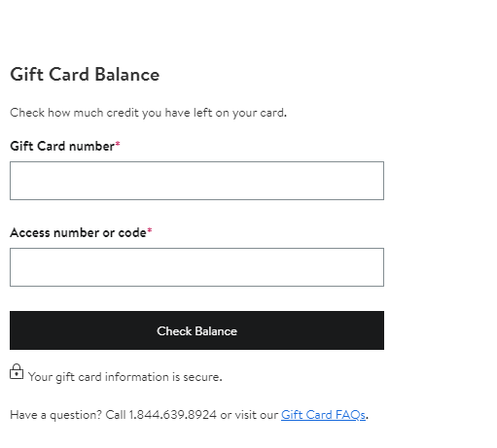Select the Access number or code label

click(78, 233)
